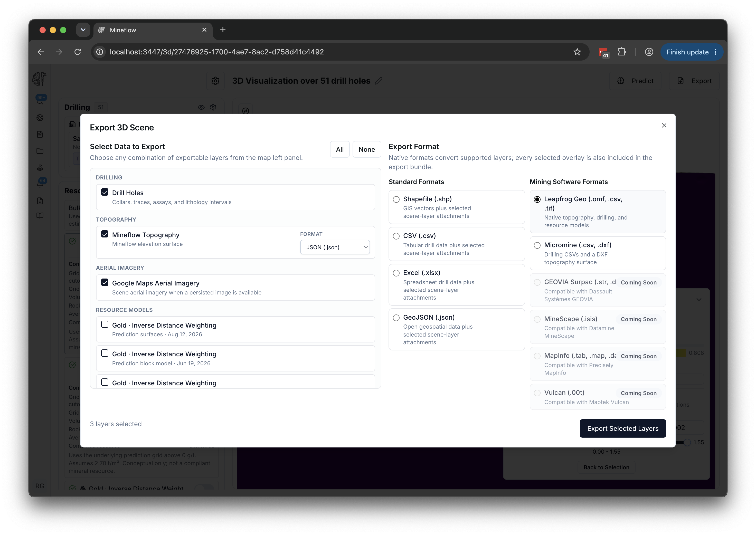
Task: Click Back to Selection button
Action: click(x=606, y=467)
